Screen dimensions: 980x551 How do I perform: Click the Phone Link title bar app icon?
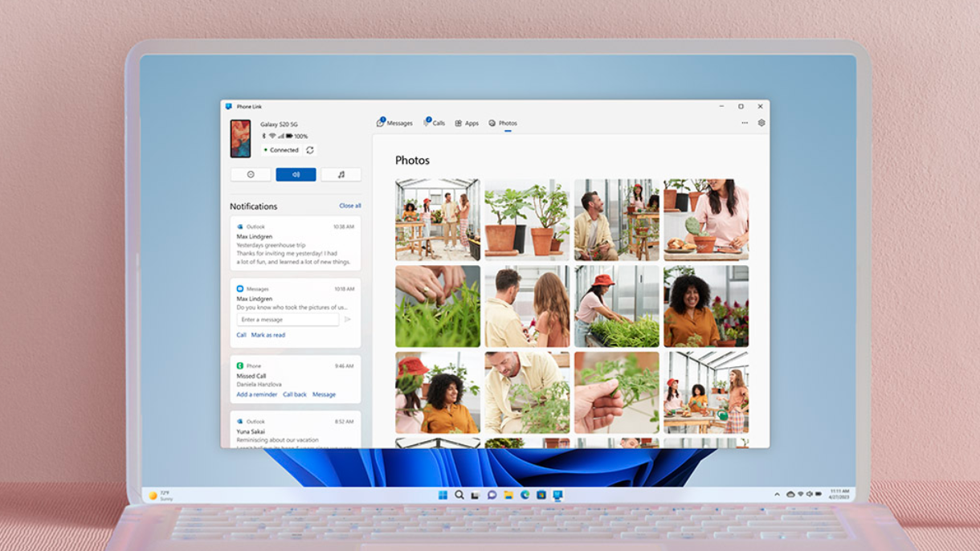229,106
